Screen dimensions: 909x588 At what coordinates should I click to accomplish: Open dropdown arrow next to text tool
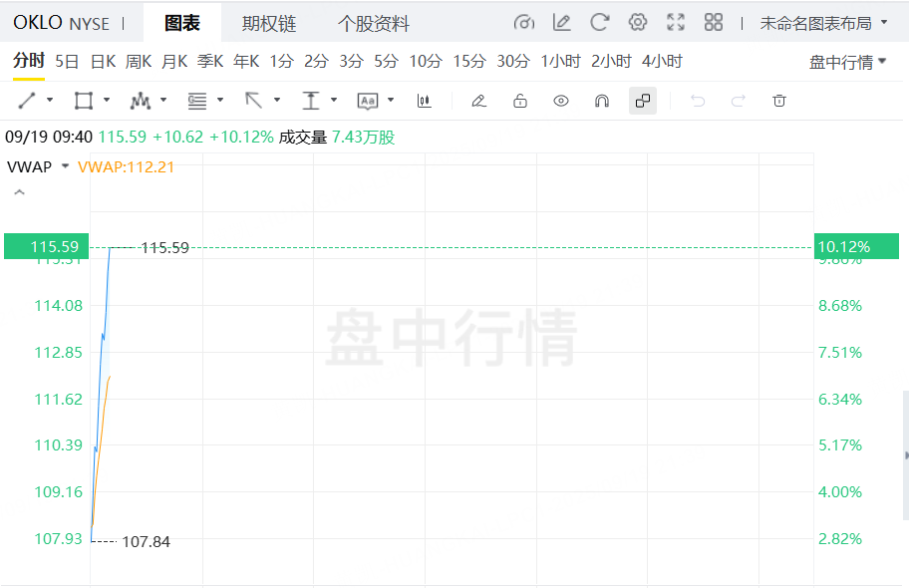coord(391,100)
